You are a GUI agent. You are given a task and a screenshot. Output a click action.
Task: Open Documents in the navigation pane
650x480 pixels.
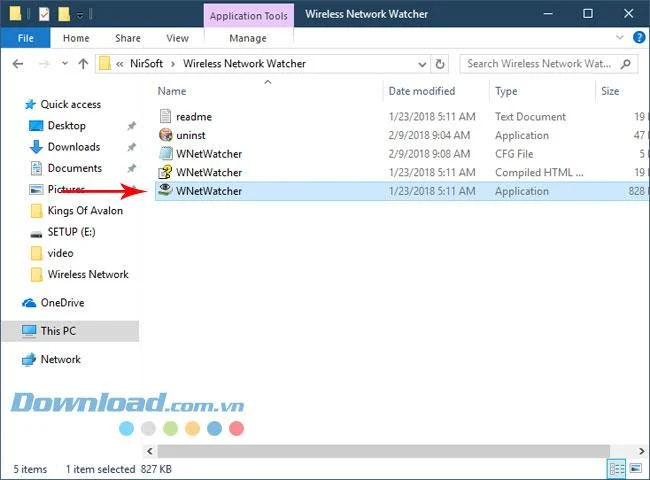[x=75, y=168]
